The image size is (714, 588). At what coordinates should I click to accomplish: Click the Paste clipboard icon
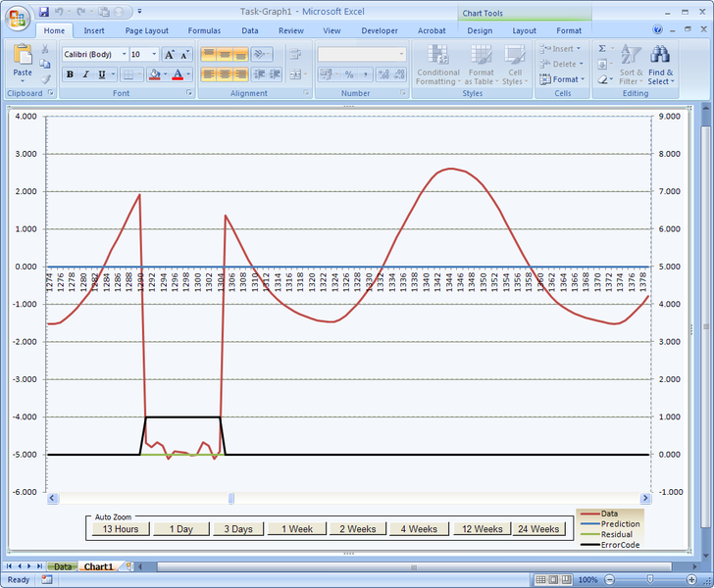22,55
